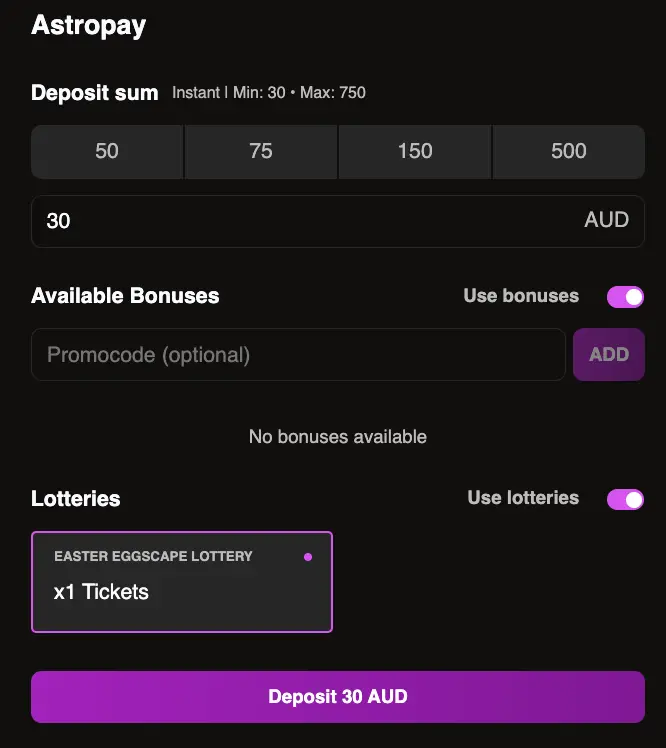Select the Easter Eggscape Lottery card
Screen dimensions: 666x748
tap(182, 582)
